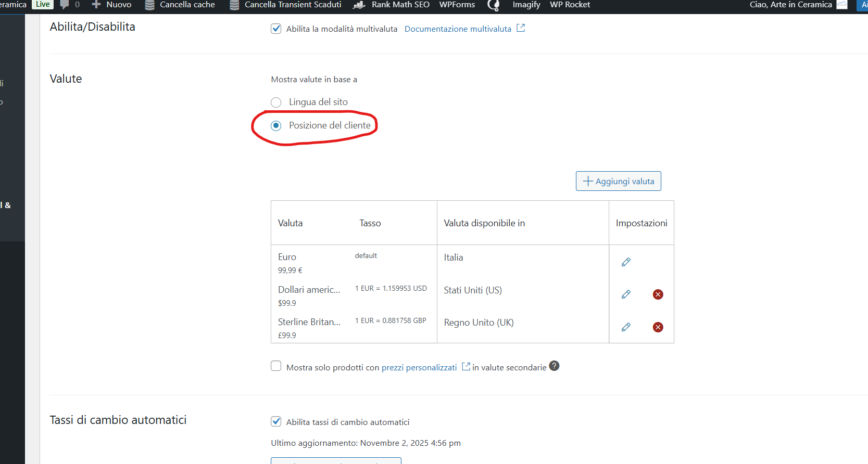Click Cancella cache in admin bar

(187, 5)
